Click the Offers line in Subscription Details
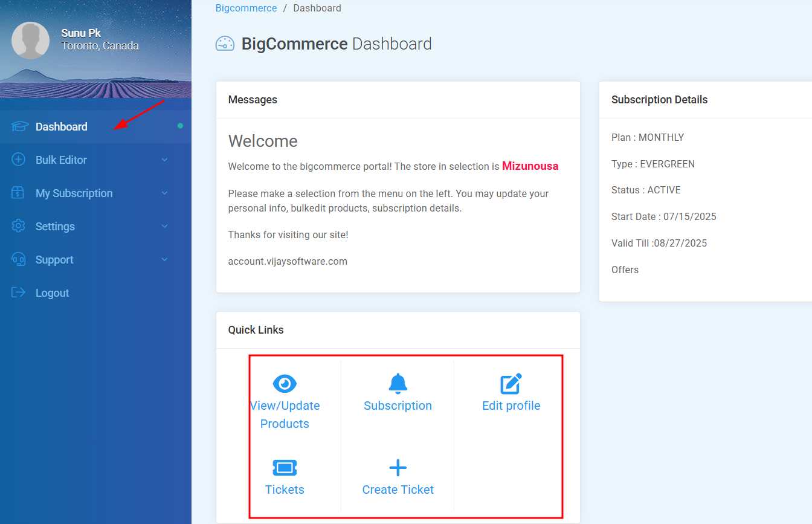The image size is (812, 524). coord(625,270)
